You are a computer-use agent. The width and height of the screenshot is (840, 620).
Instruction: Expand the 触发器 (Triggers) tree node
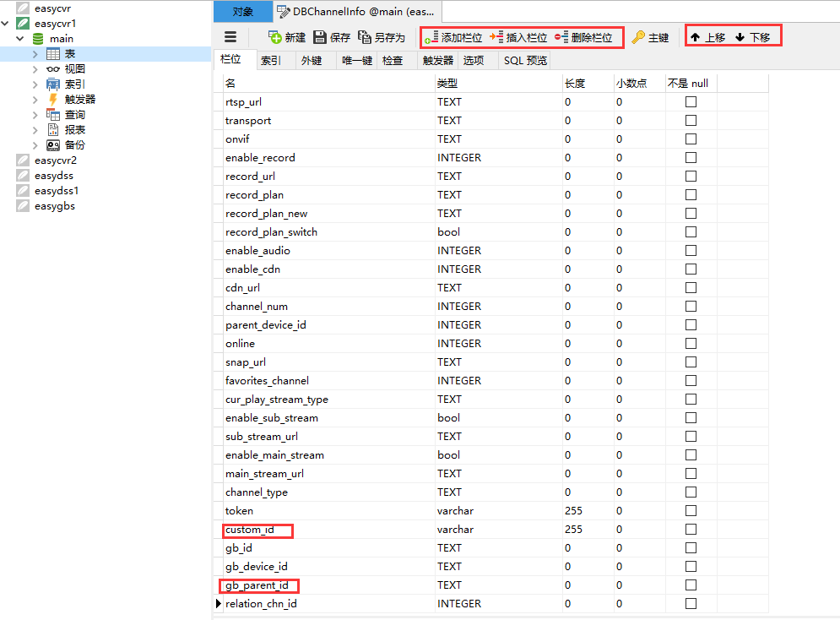[x=35, y=100]
